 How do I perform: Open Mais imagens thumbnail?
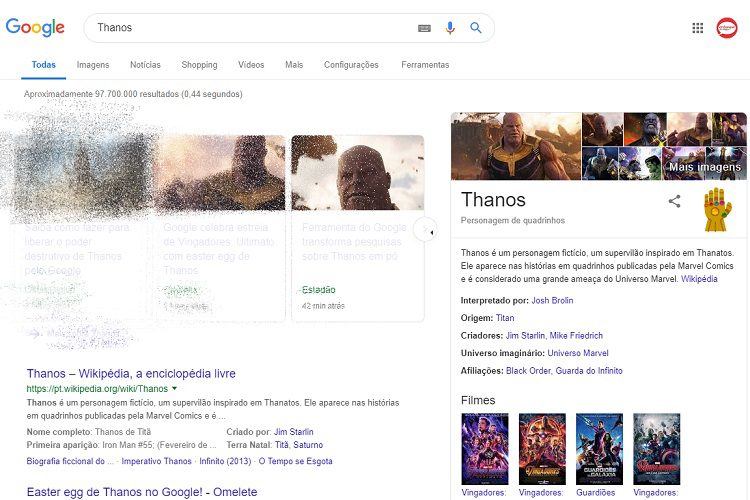[704, 164]
